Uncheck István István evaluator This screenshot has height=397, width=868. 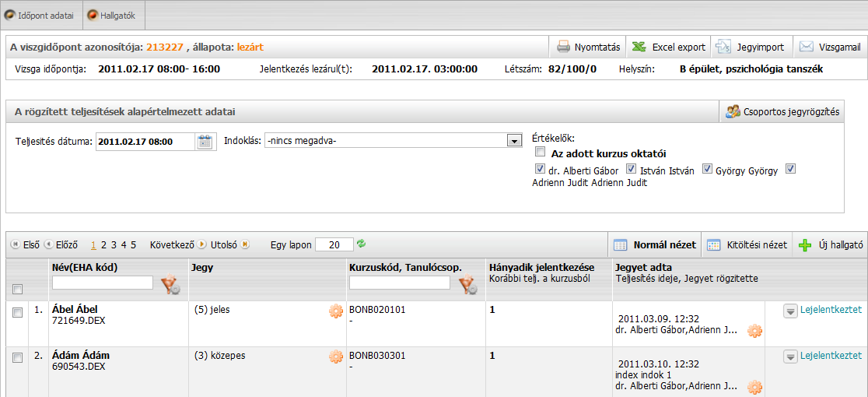(x=631, y=170)
